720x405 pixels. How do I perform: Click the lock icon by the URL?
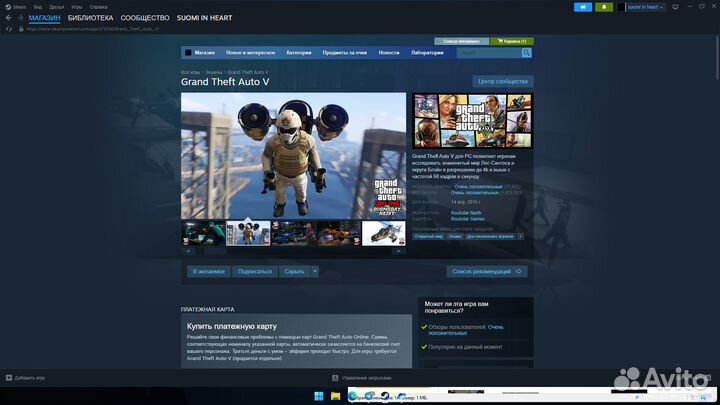(21, 29)
